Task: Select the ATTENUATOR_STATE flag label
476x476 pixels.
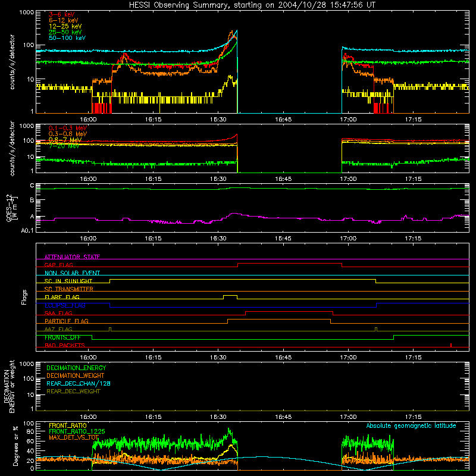Action: [x=72, y=257]
